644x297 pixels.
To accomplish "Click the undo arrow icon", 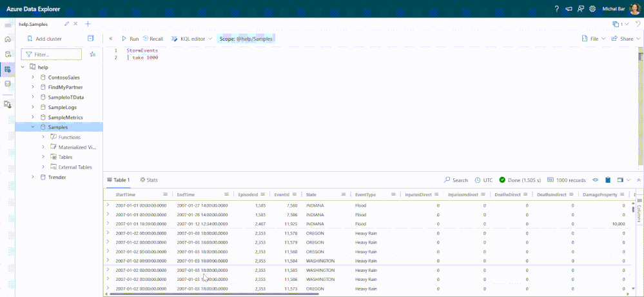I will pos(638,24).
